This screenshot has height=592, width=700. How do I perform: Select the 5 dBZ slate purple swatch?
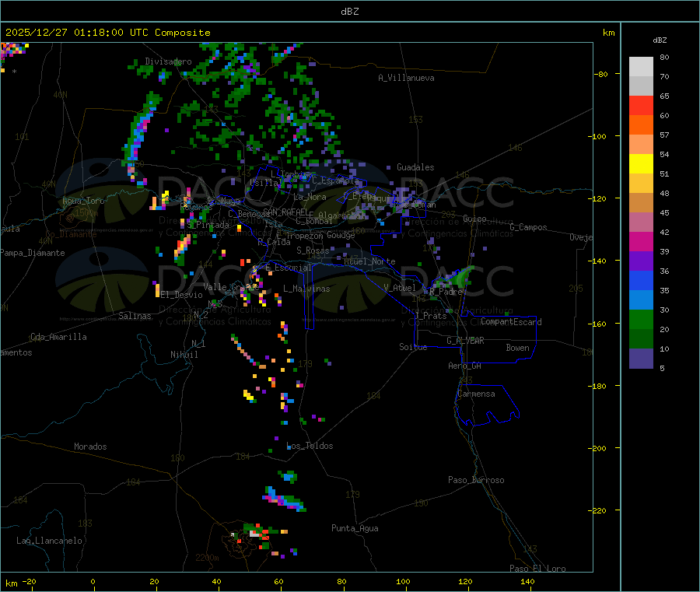pos(641,358)
